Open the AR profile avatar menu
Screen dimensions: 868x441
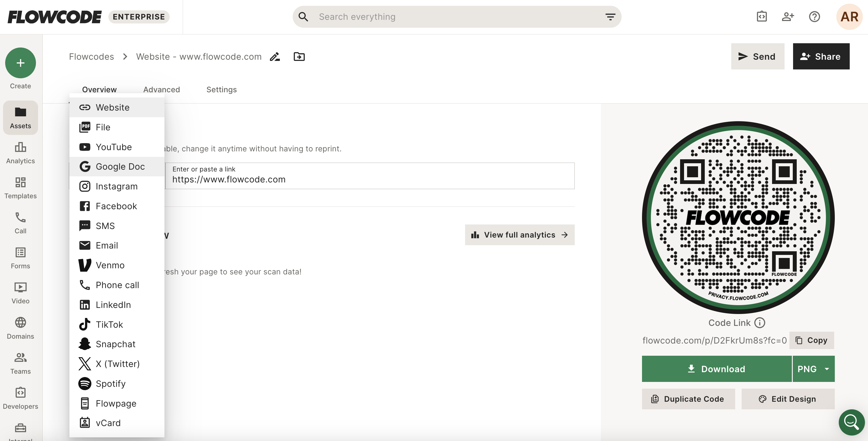tap(849, 16)
